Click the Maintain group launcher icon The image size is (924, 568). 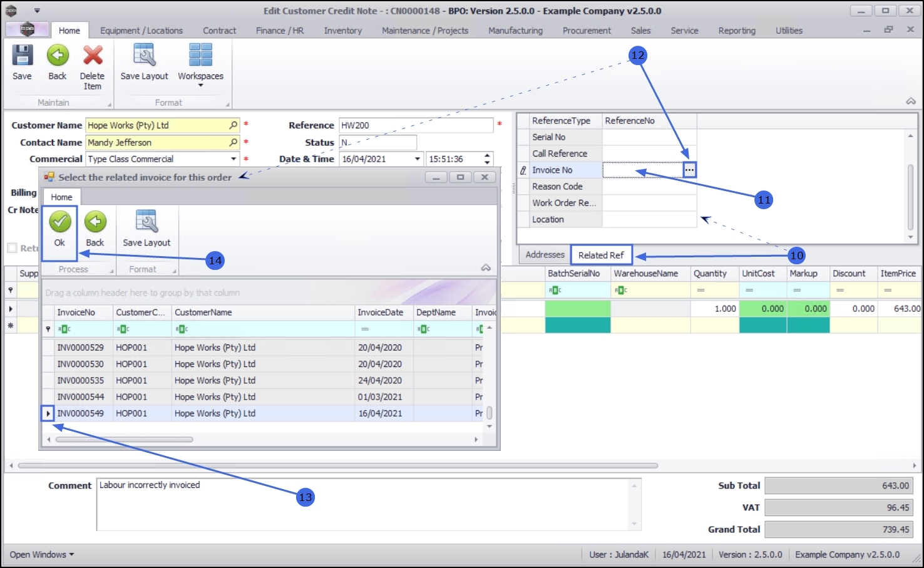[x=109, y=105]
